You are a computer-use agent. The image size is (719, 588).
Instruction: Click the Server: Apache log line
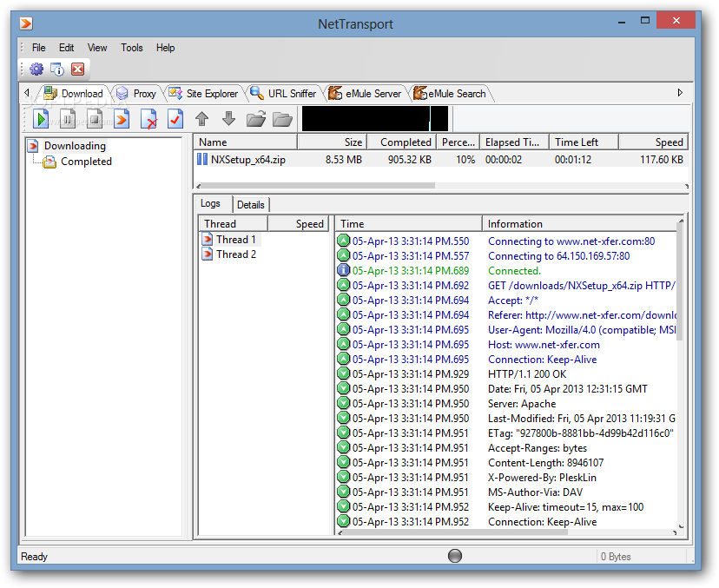(x=522, y=404)
